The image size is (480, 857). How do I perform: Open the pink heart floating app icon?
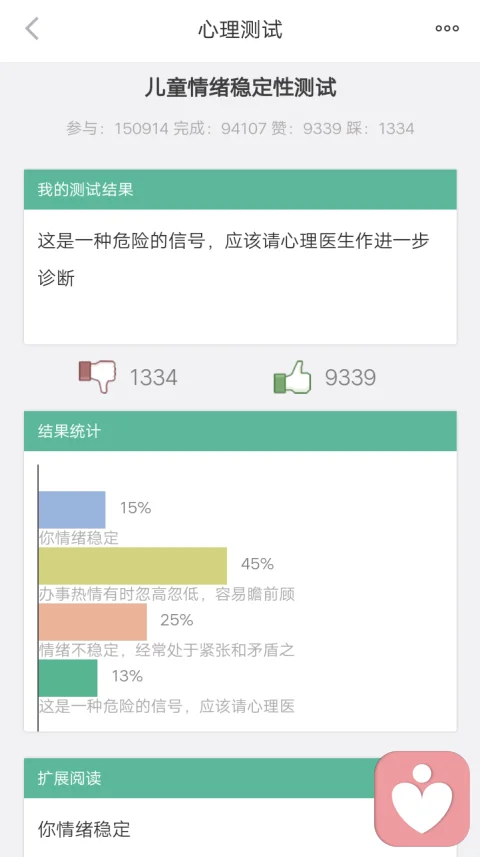coord(422,799)
